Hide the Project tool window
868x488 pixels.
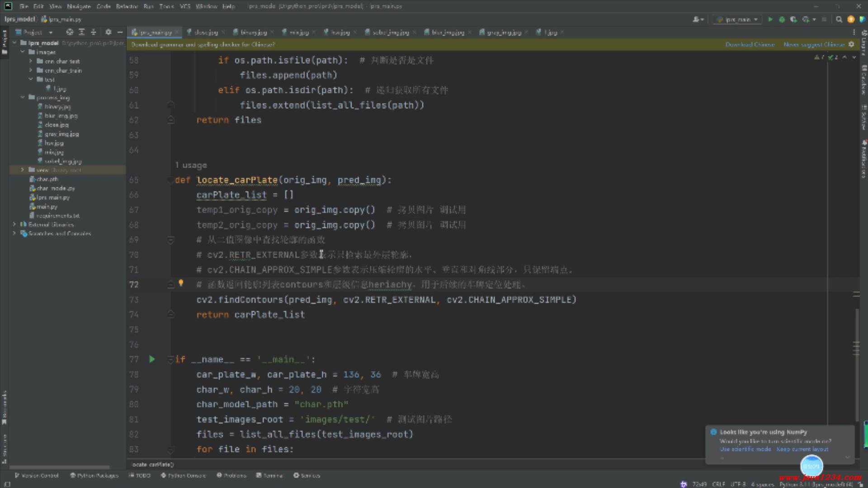pos(120,32)
